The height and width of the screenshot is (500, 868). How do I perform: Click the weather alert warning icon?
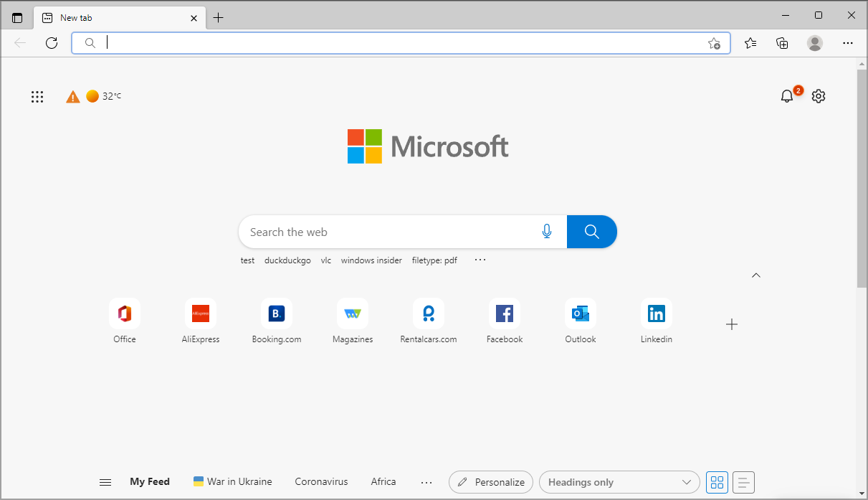(x=73, y=96)
